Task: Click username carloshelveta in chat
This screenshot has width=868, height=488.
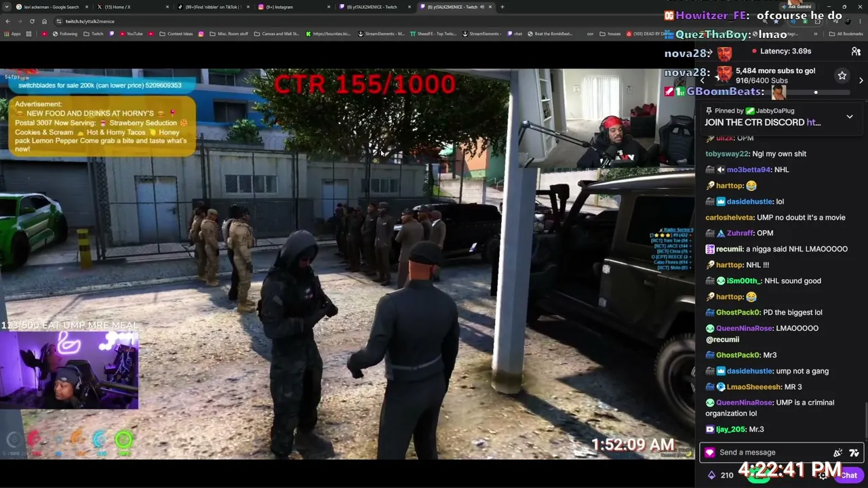Action: [730, 218]
